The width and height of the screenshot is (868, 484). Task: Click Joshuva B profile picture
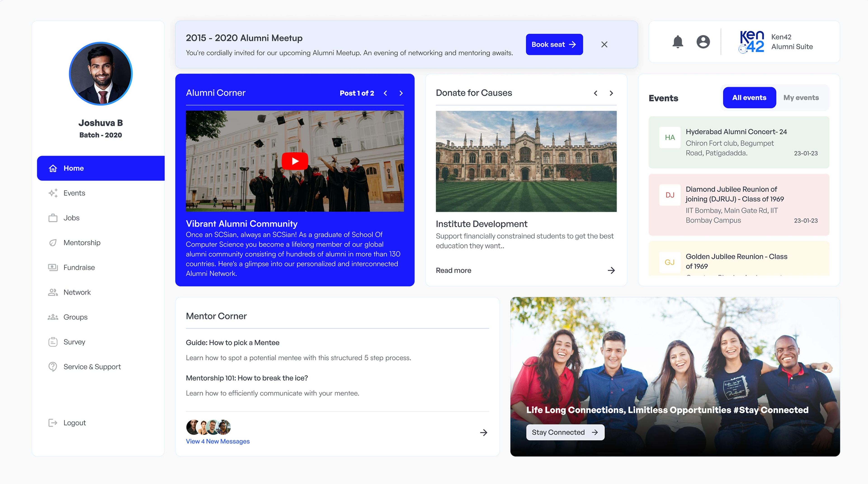coord(101,74)
